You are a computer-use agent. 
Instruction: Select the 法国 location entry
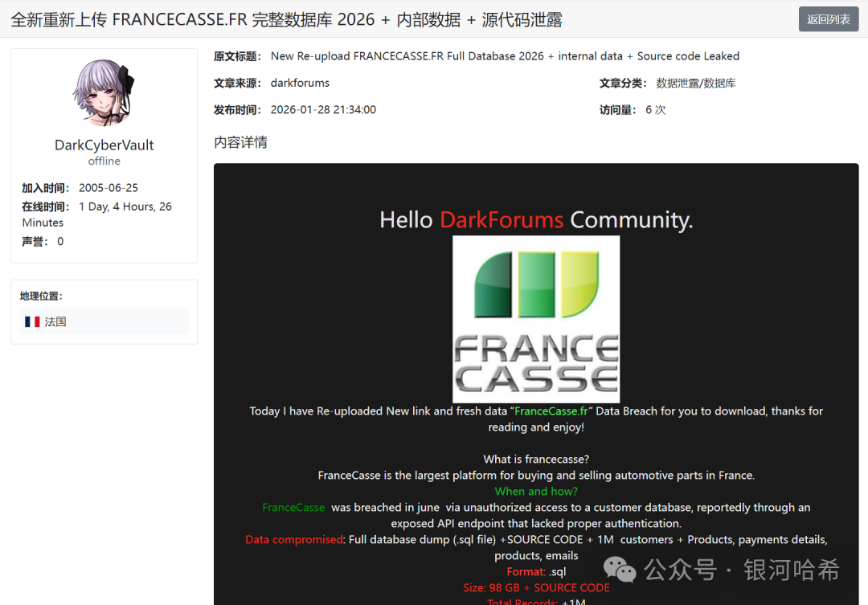coord(104,321)
